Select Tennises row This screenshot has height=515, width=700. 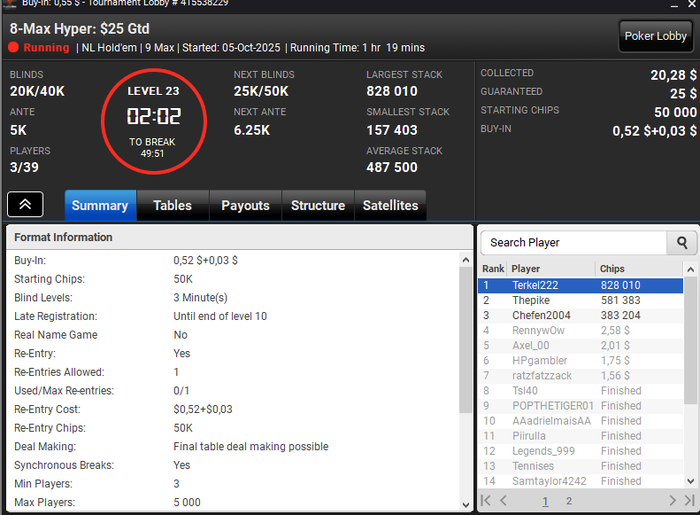pos(581,466)
